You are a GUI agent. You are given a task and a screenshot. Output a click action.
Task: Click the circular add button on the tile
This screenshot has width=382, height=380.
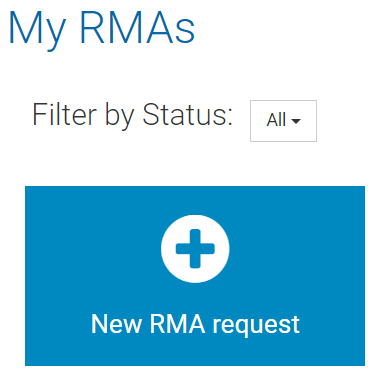click(195, 249)
